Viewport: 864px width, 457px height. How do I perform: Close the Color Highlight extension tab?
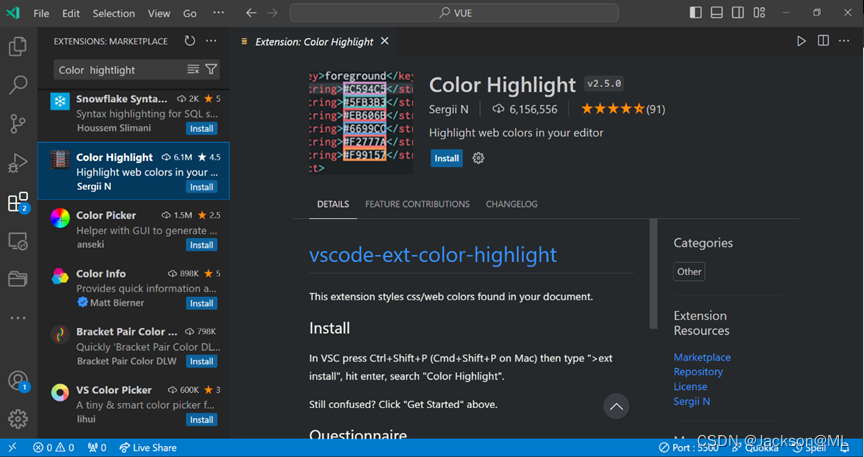pyautogui.click(x=385, y=41)
